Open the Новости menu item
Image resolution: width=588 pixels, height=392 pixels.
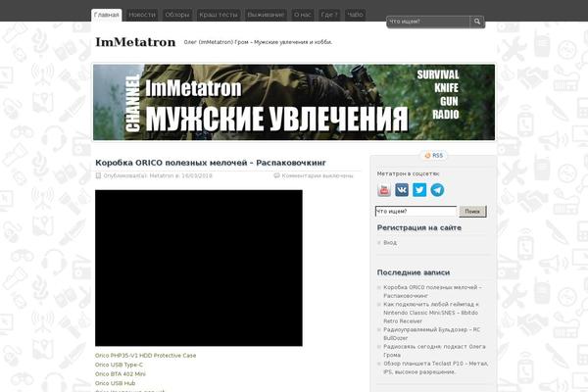pos(142,15)
